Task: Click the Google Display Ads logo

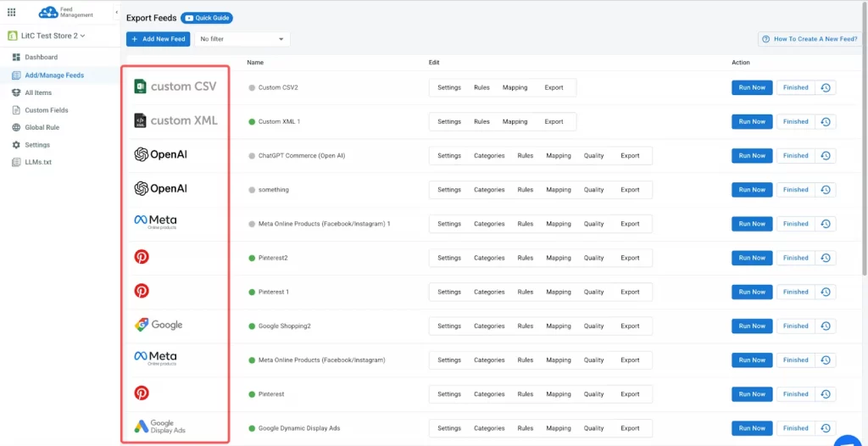Action: click(x=160, y=426)
